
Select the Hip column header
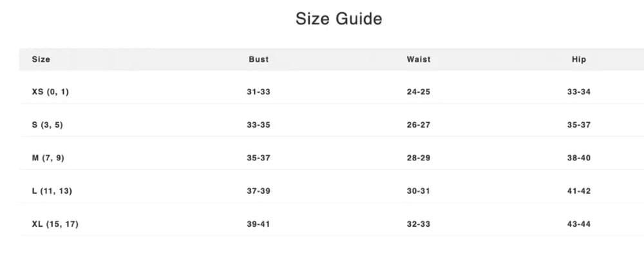[579, 59]
